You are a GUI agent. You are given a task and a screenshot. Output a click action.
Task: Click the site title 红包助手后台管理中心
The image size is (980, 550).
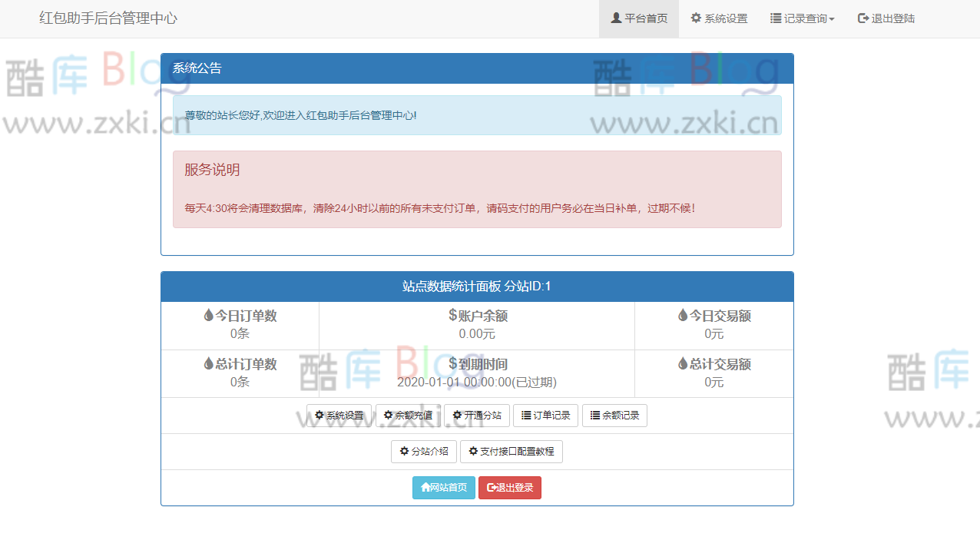pyautogui.click(x=106, y=18)
